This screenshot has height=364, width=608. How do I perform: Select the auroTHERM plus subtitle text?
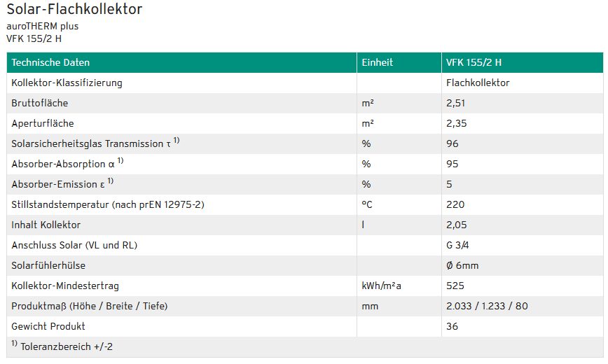click(42, 27)
